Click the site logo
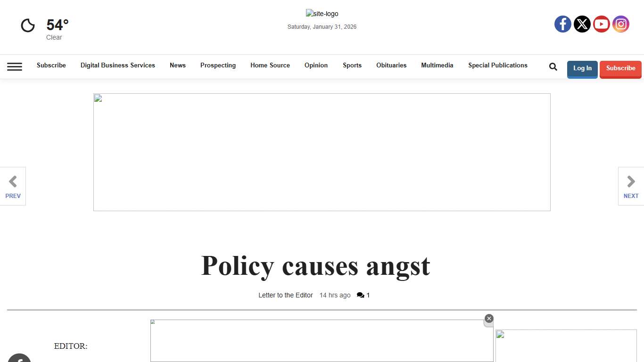The height and width of the screenshot is (362, 644). click(322, 14)
